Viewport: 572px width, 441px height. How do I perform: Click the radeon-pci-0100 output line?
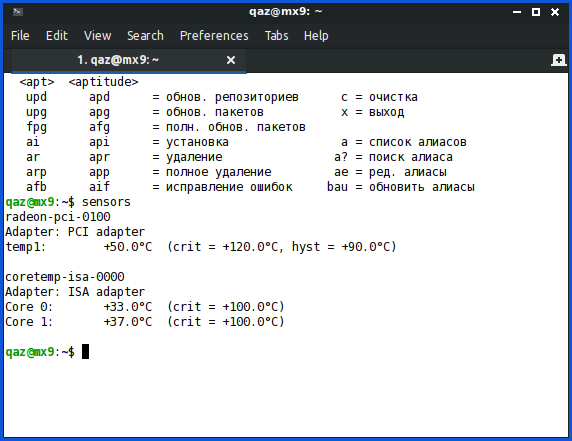pos(58,217)
